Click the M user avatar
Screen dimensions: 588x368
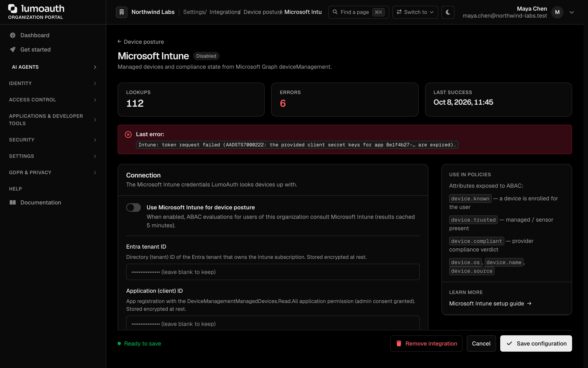tap(557, 12)
